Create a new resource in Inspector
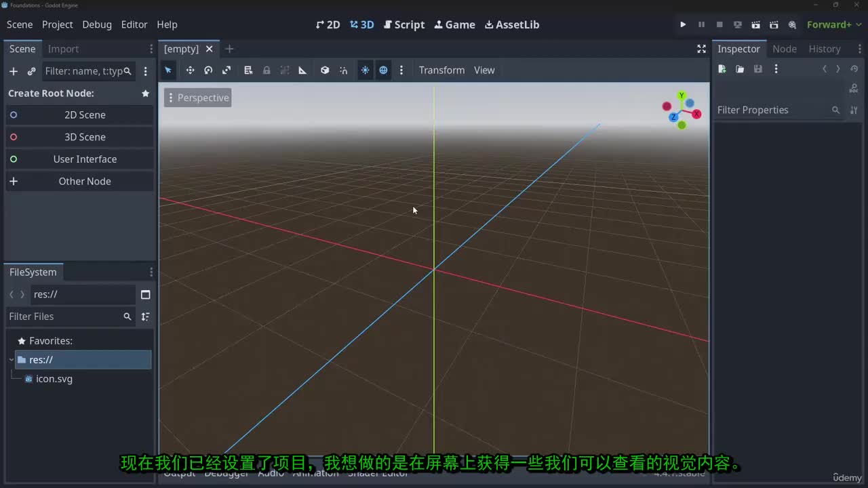 (x=722, y=69)
